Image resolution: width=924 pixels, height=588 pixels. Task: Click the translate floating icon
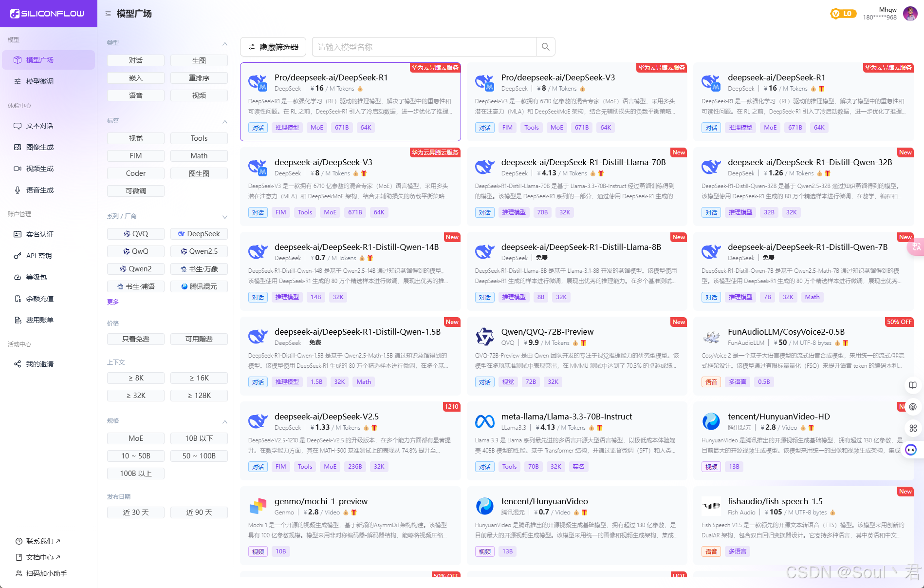[x=916, y=247]
